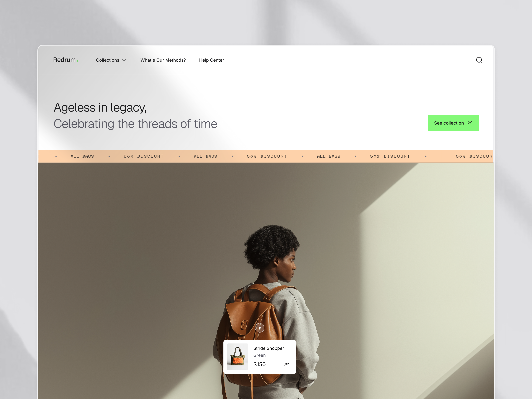Open the Stride Shopper bag thumbnail
Viewport: 532px width, 399px height.
click(237, 357)
